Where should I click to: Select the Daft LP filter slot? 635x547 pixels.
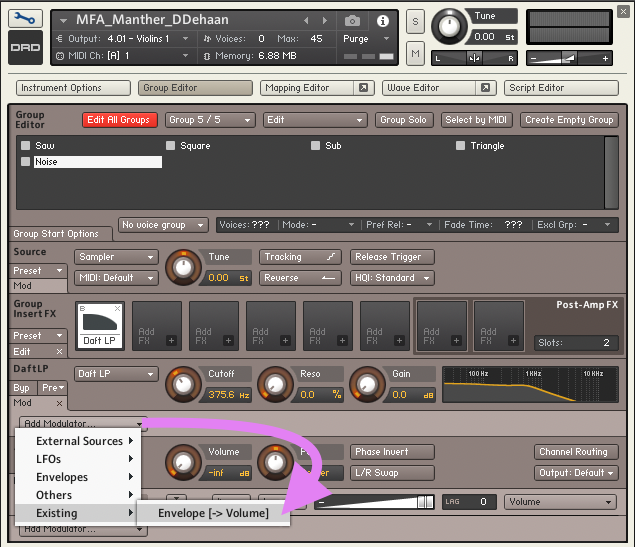[99, 326]
